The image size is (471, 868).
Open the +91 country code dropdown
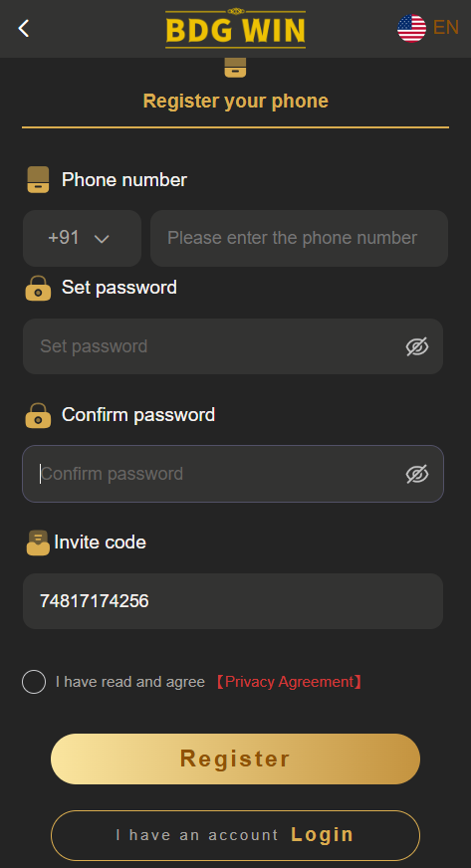(x=82, y=238)
